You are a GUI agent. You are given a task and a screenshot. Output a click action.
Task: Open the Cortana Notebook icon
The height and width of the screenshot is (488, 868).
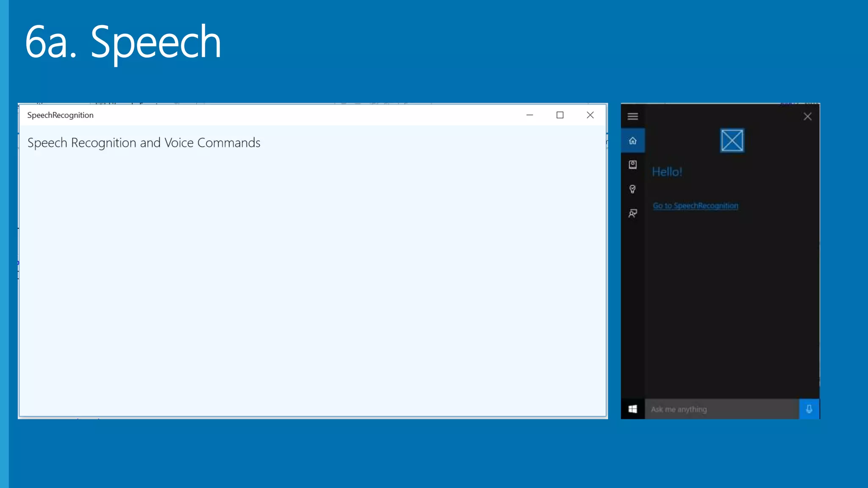point(632,164)
